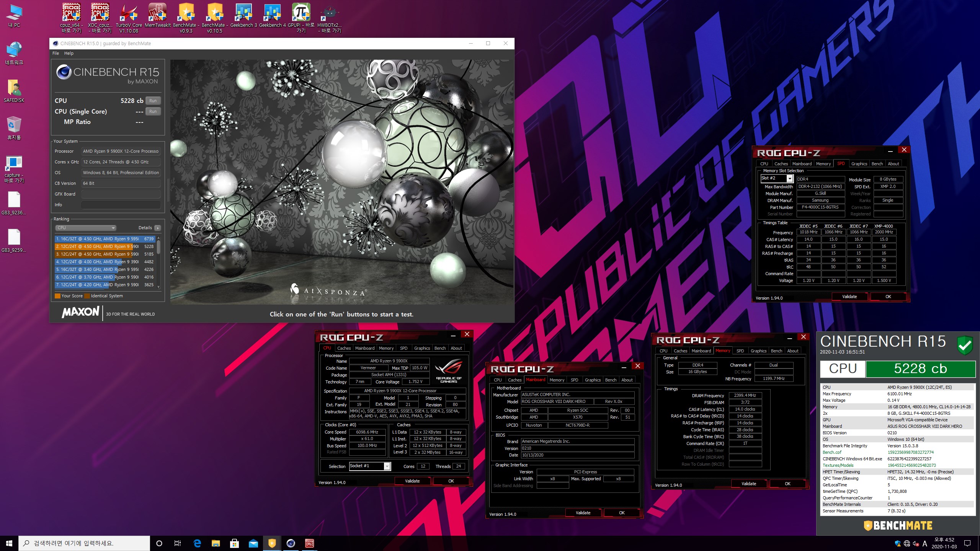The height and width of the screenshot is (551, 980).
Task: Click the Details arrow button in Ranking
Action: 157,228
